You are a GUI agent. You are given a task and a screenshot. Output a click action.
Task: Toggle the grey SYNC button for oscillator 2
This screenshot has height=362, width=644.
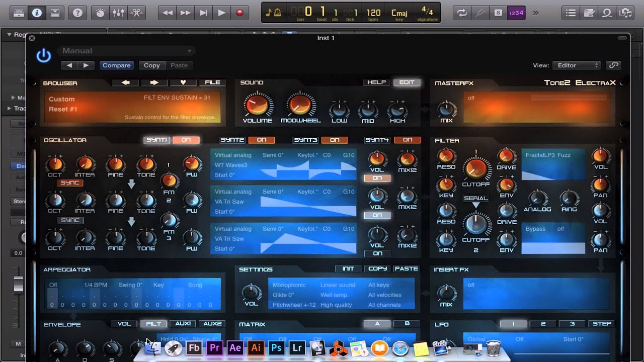point(70,220)
